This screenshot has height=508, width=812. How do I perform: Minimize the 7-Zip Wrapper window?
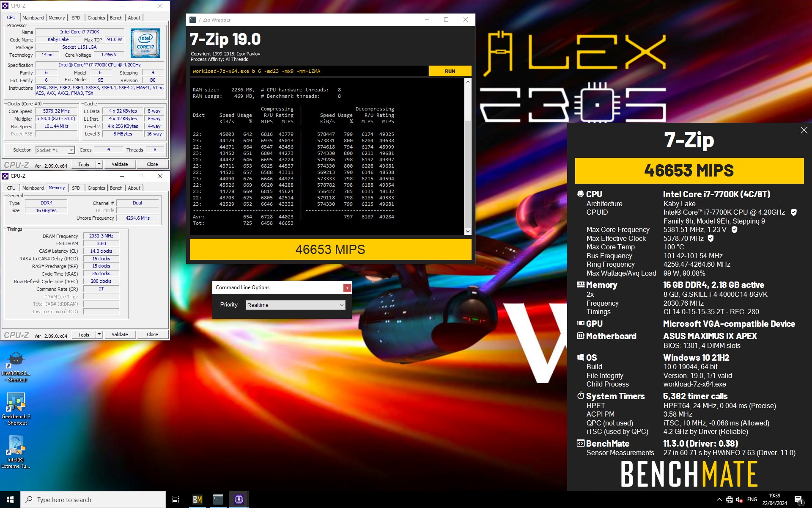[x=427, y=20]
